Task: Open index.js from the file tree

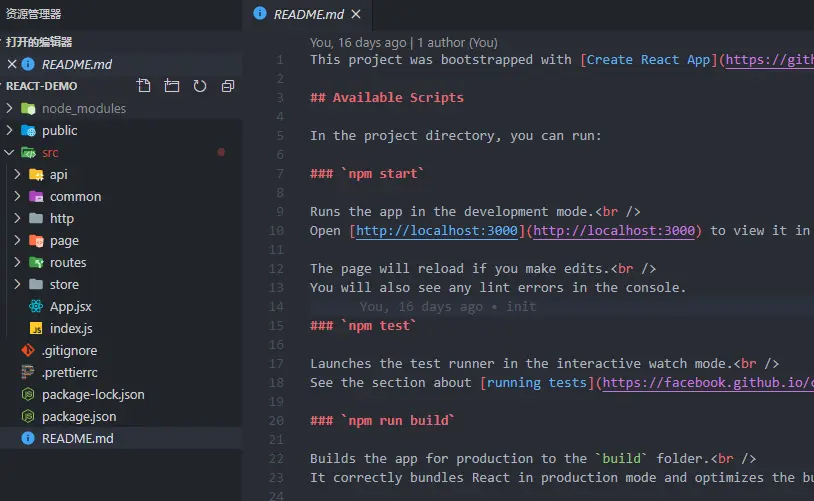Action: [71, 329]
